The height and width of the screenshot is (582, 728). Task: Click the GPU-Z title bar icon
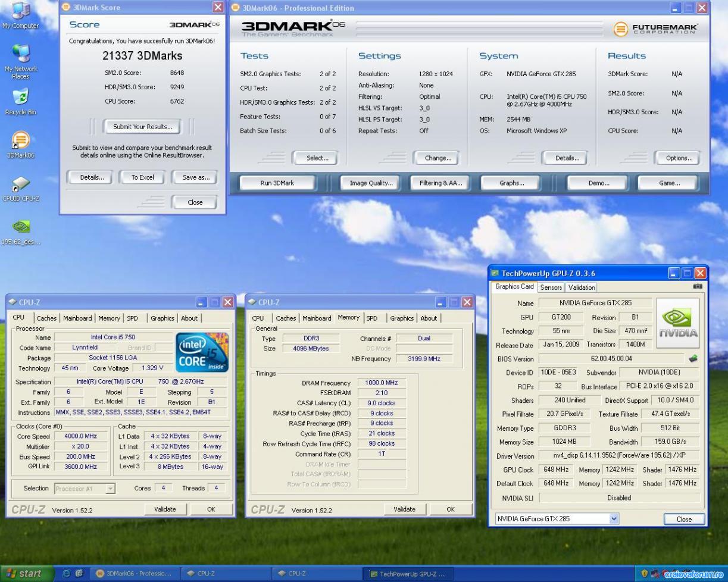click(495, 273)
